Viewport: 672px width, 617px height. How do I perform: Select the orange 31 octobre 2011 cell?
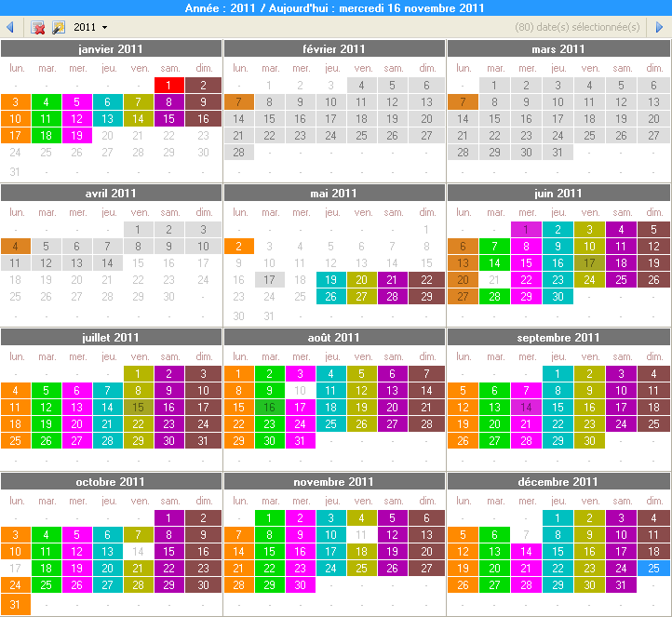(x=16, y=604)
